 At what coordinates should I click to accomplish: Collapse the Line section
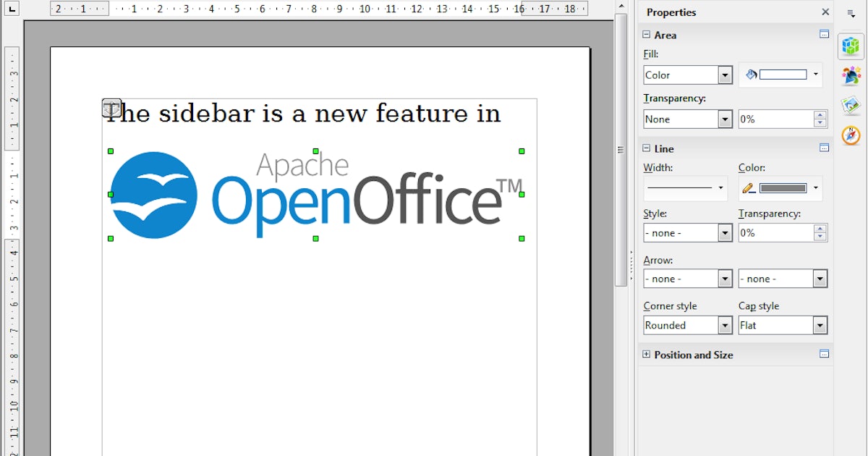click(646, 148)
